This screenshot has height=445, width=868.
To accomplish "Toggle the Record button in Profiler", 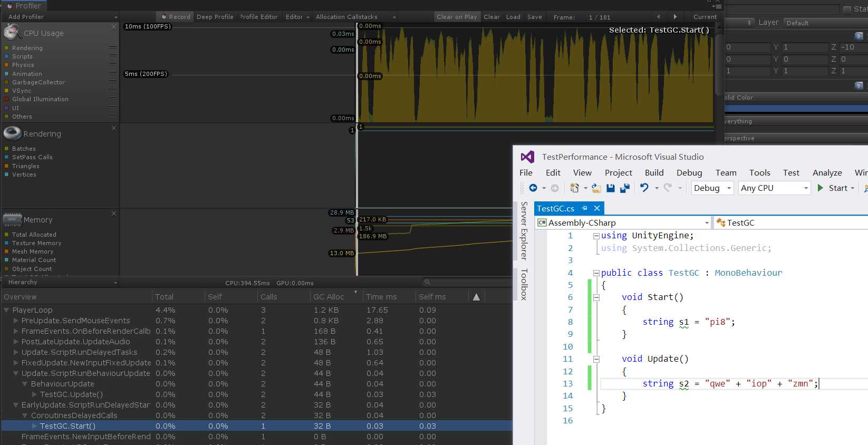I will [176, 17].
